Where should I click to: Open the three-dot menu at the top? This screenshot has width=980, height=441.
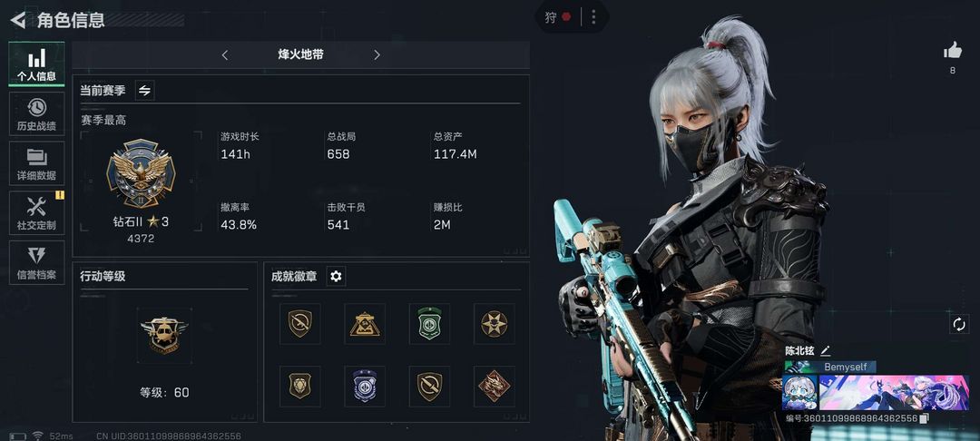(593, 17)
